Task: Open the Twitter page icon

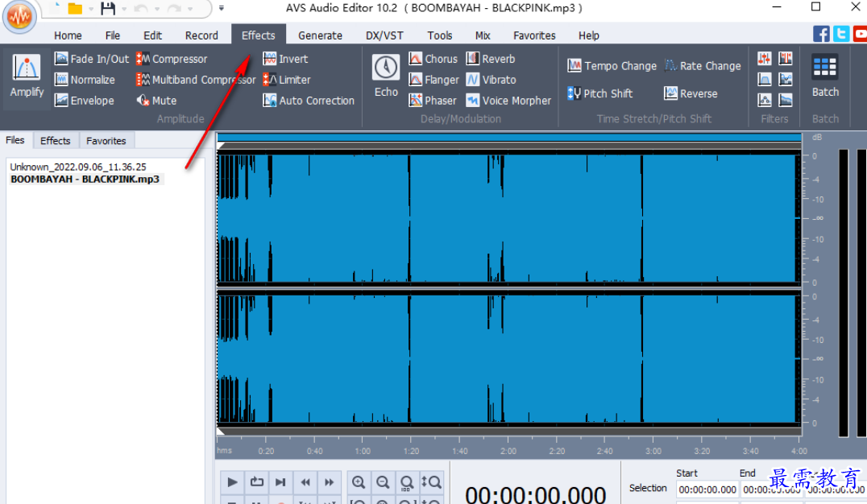Action: (x=841, y=35)
